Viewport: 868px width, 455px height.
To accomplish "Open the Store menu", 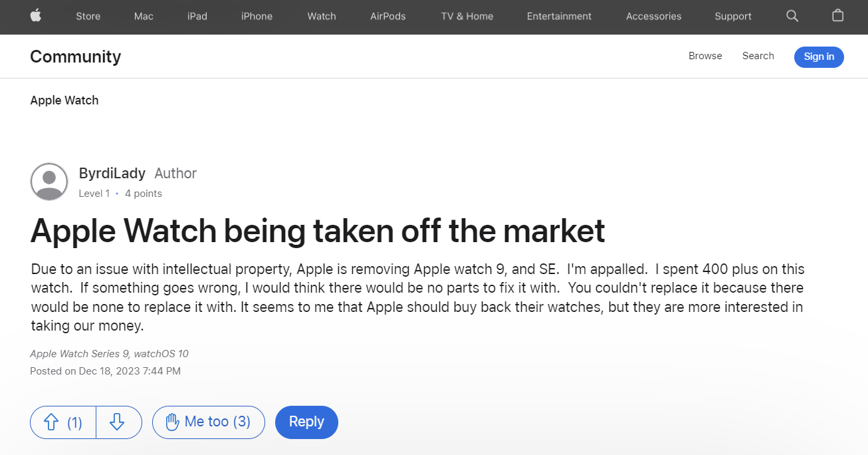I will coord(88,16).
